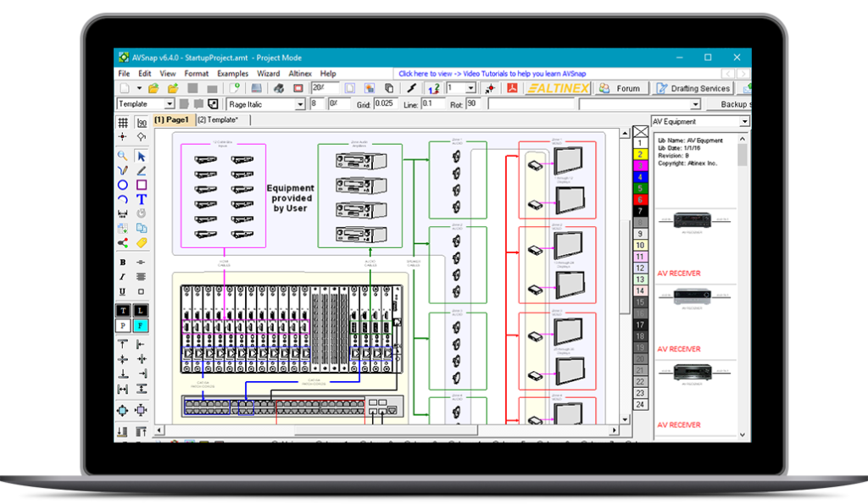
Task: Open the Video Tutorials link
Action: [x=492, y=74]
